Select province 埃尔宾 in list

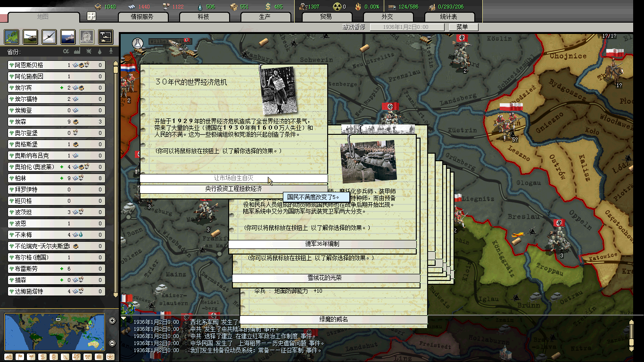point(56,88)
